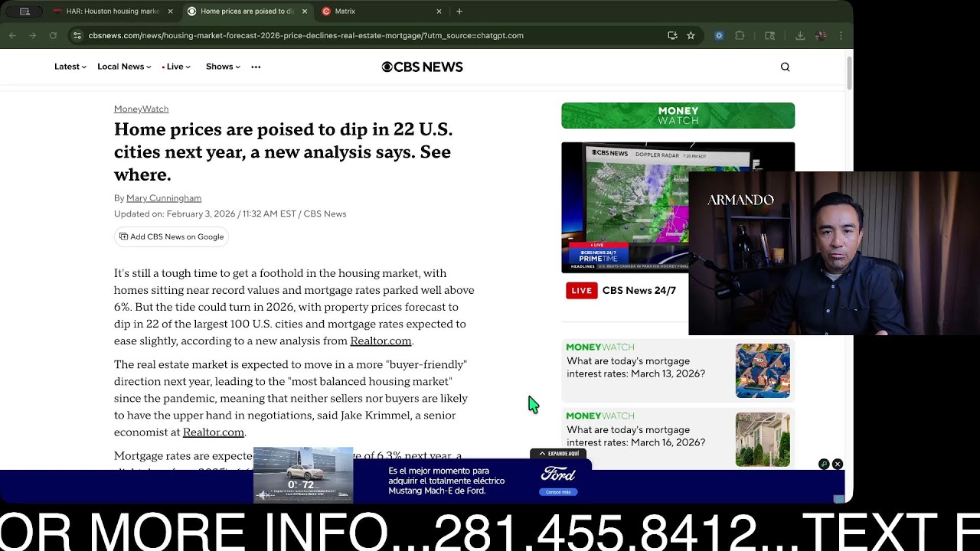Search the CBS News site
Screen dimensions: 980x551
[785, 67]
